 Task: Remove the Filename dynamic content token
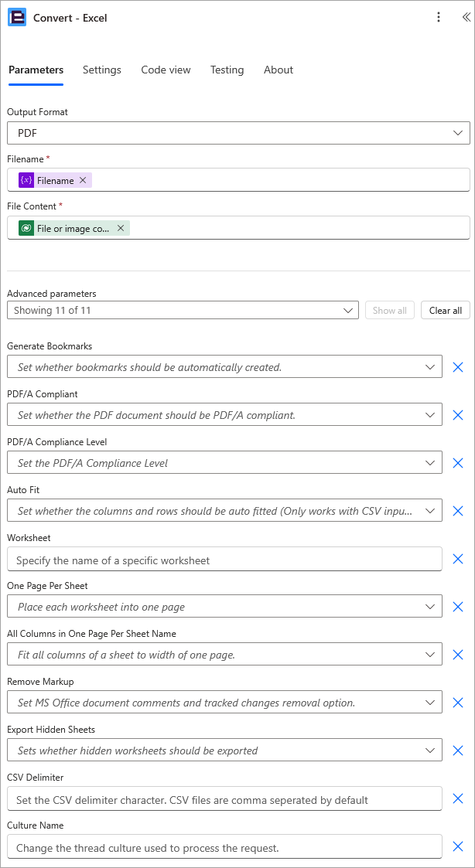[83, 179]
